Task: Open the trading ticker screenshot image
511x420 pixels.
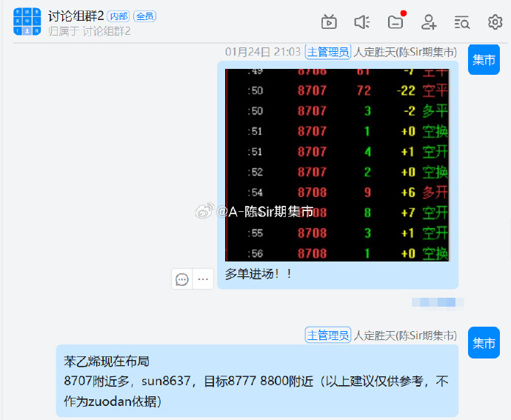Action: [x=337, y=164]
